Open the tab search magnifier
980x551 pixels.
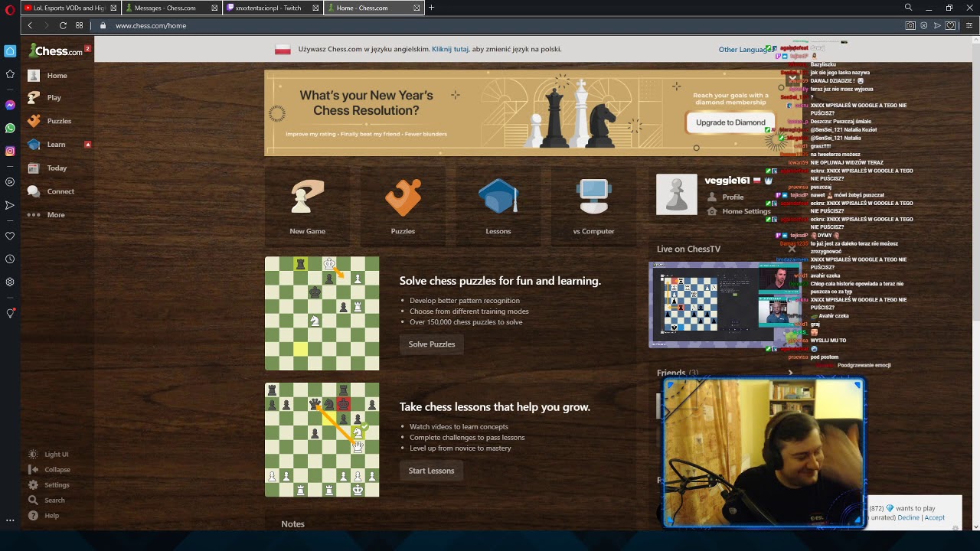coord(908,8)
